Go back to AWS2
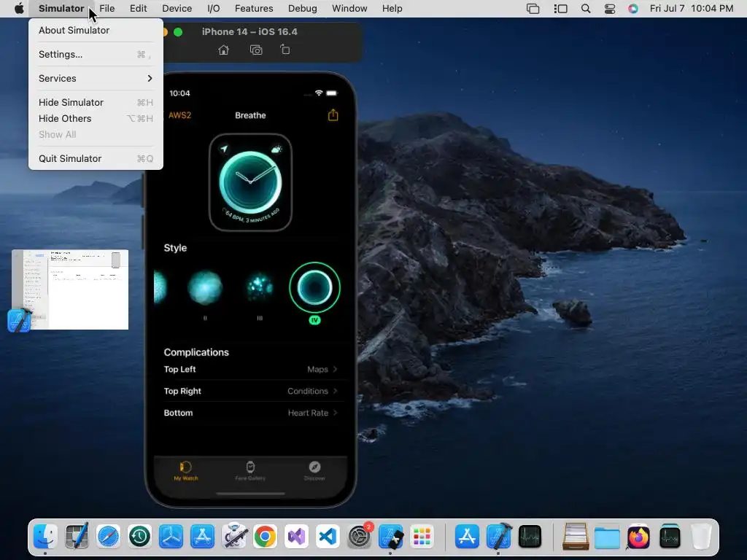Viewport: 747px width, 560px height. [179, 115]
